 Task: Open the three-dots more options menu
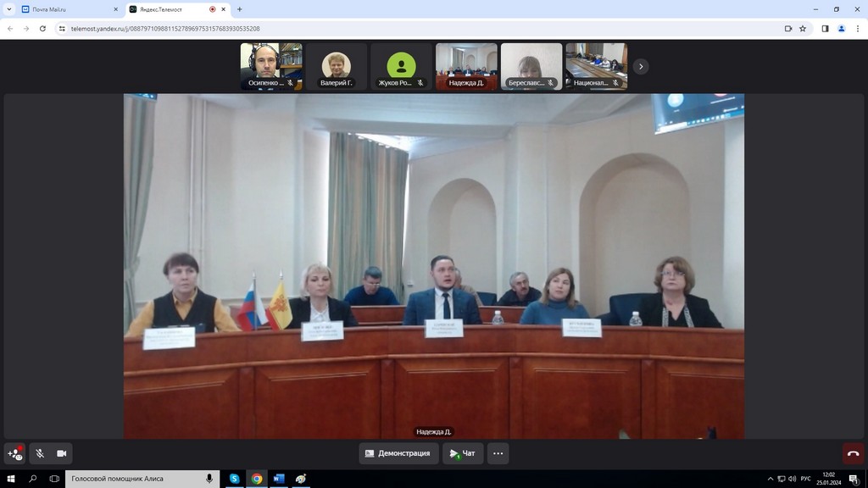point(498,453)
